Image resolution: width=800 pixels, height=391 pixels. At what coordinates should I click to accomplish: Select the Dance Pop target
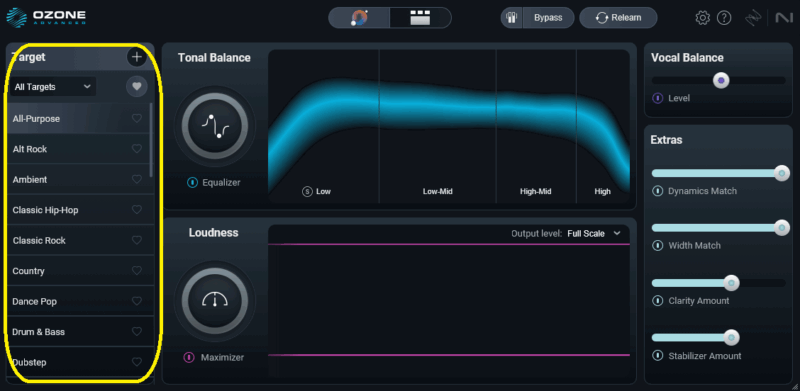tap(80, 301)
